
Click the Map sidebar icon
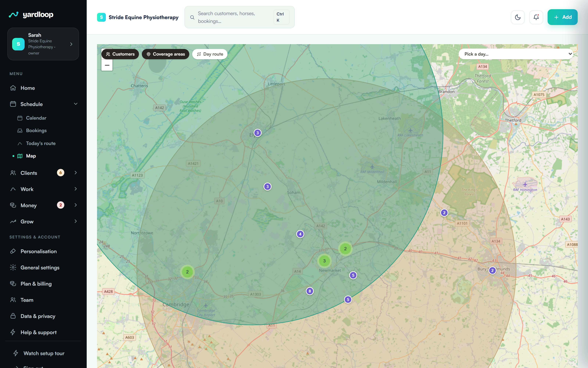tap(20, 156)
